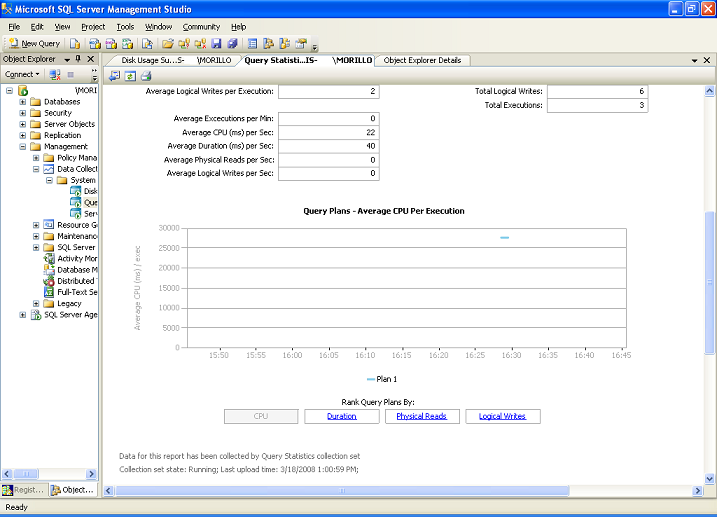
Task: Click the Save floppy disk icon
Action: point(216,43)
